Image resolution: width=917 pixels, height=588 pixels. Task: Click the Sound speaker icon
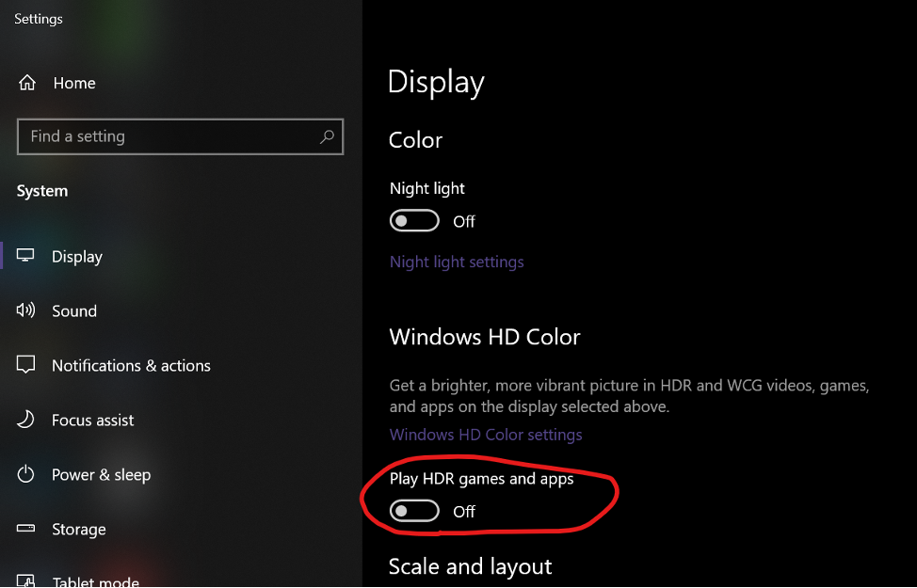pos(25,310)
